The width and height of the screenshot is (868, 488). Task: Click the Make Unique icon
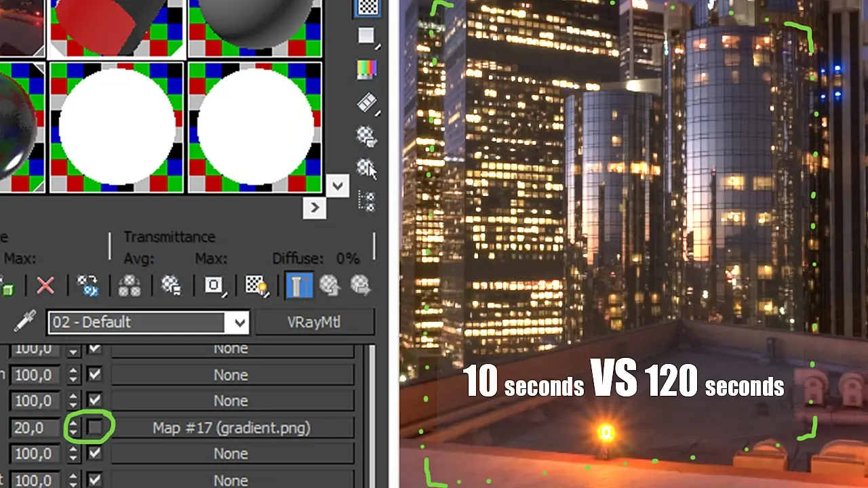pyautogui.click(x=130, y=285)
